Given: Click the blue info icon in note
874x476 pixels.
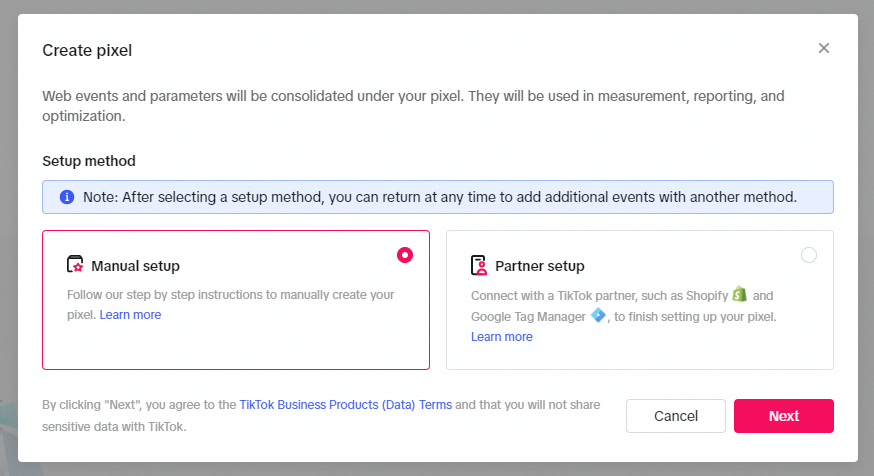Looking at the screenshot, I should click(x=67, y=197).
